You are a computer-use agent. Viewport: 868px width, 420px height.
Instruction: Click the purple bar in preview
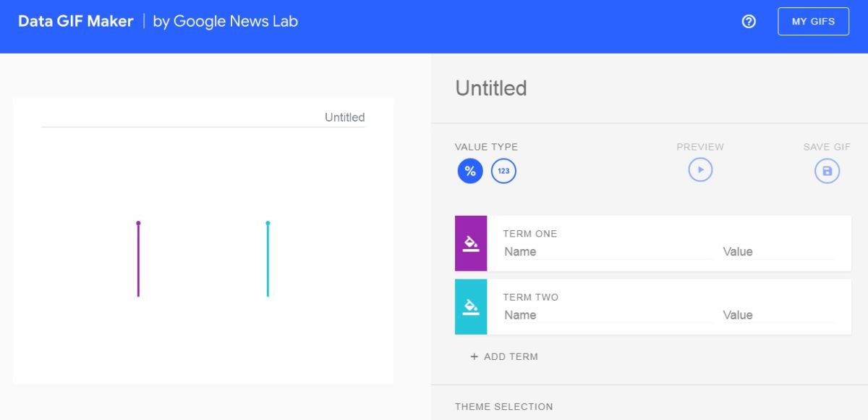point(138,259)
